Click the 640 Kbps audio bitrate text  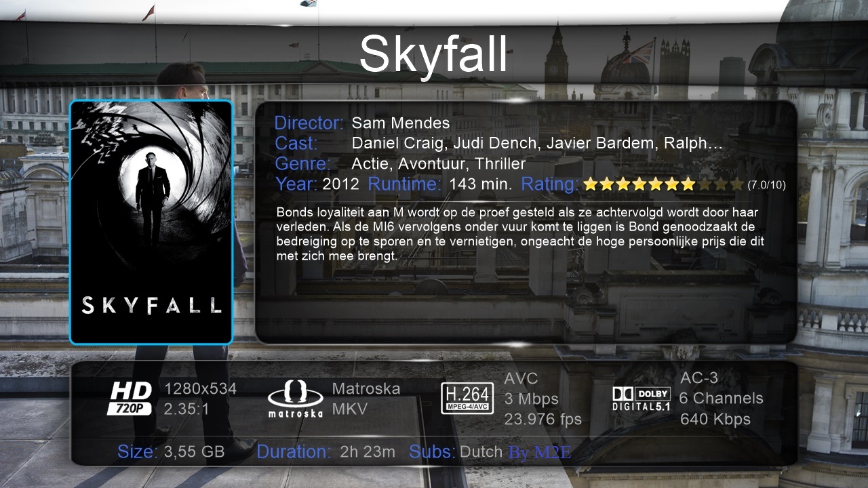click(x=715, y=419)
